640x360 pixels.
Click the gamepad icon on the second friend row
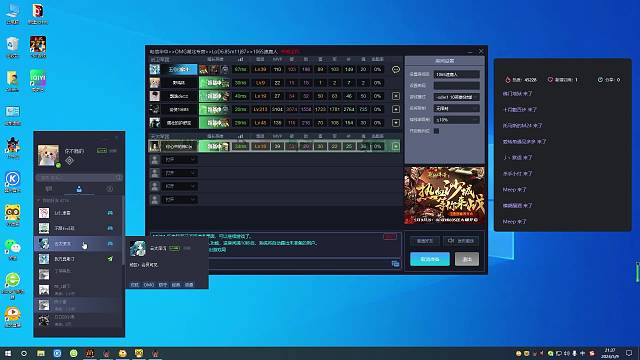click(x=110, y=228)
